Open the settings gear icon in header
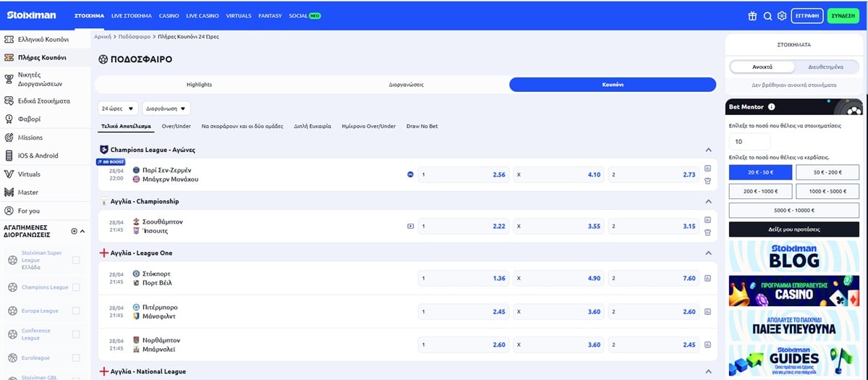 pos(782,16)
